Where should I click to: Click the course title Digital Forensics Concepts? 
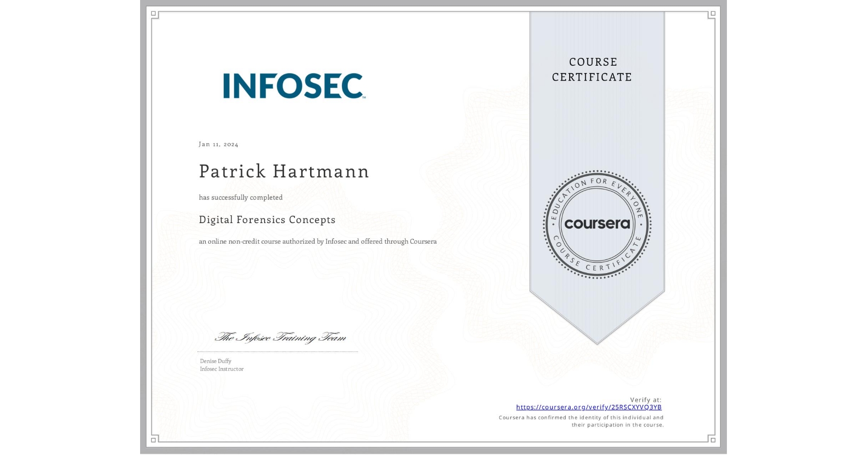(x=267, y=220)
